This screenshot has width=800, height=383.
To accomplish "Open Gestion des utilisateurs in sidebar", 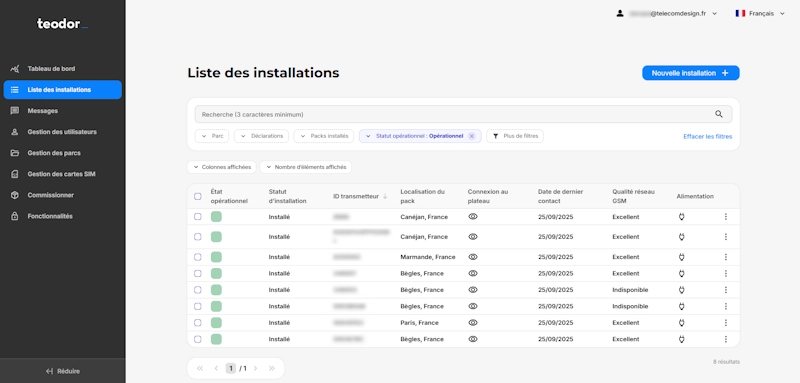I will pyautogui.click(x=63, y=132).
